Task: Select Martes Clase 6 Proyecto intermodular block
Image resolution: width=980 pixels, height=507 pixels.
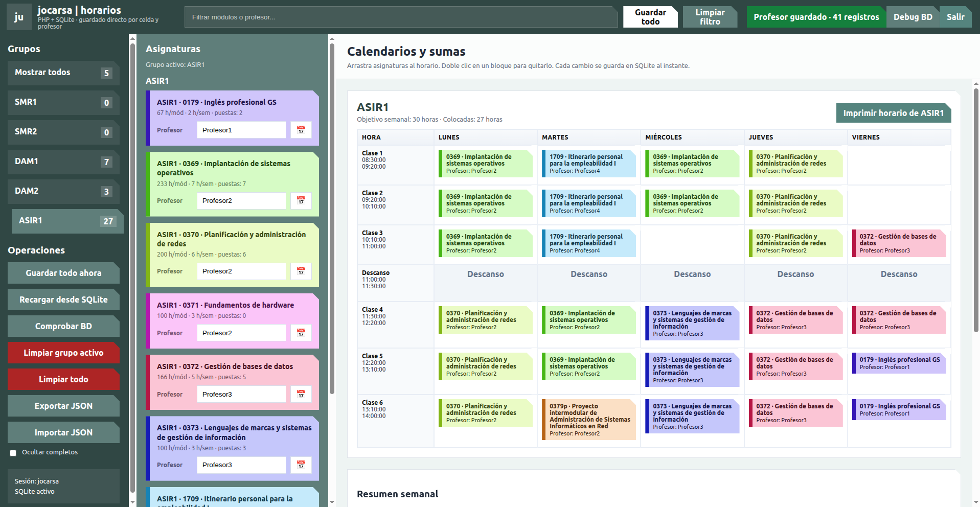Action: click(589, 420)
